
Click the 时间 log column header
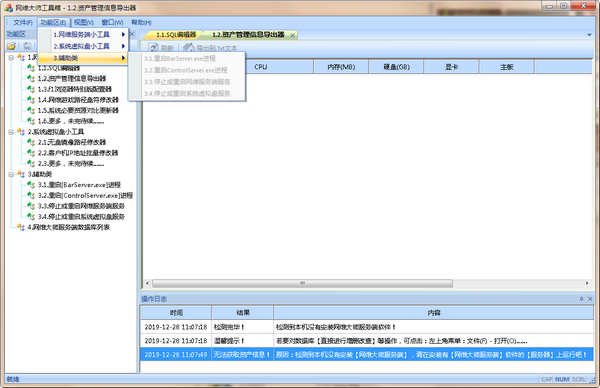pos(176,313)
